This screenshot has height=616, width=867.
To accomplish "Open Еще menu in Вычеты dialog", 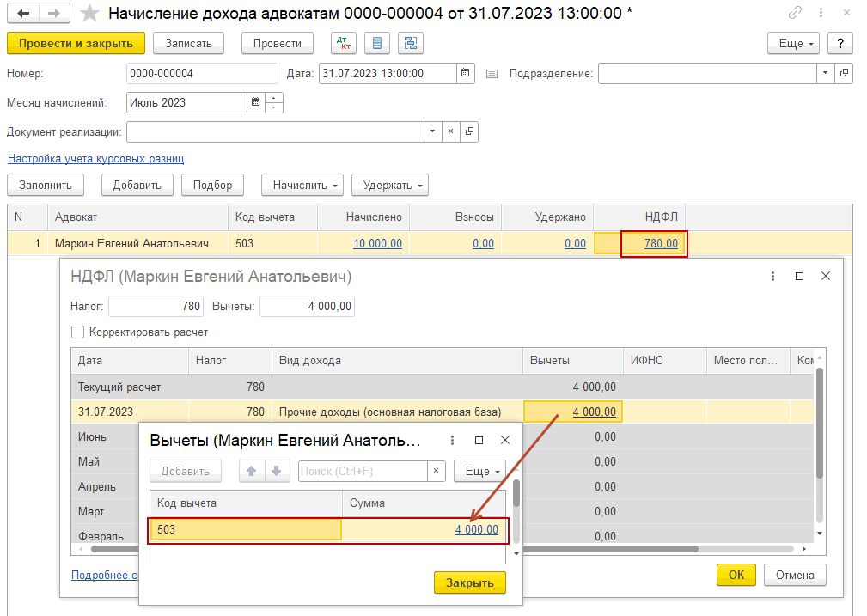I will coord(481,471).
